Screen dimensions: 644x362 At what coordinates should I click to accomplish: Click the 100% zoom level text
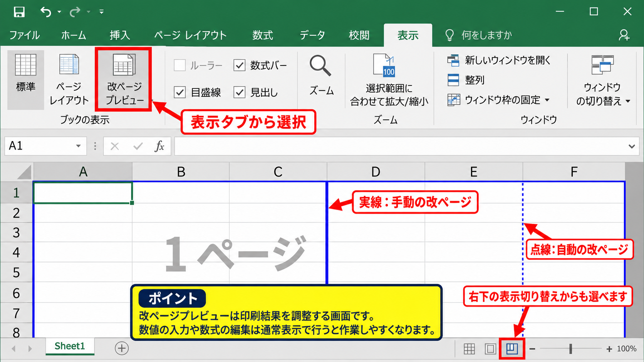(627, 349)
